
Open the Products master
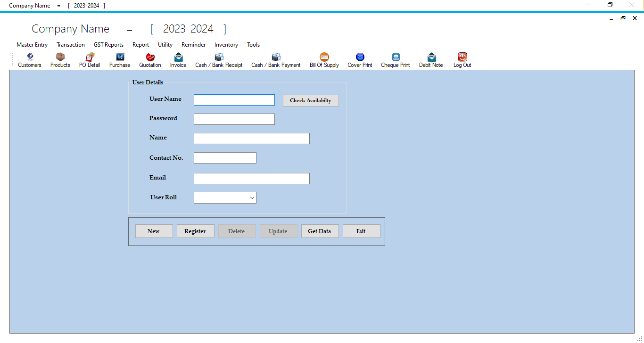60,60
